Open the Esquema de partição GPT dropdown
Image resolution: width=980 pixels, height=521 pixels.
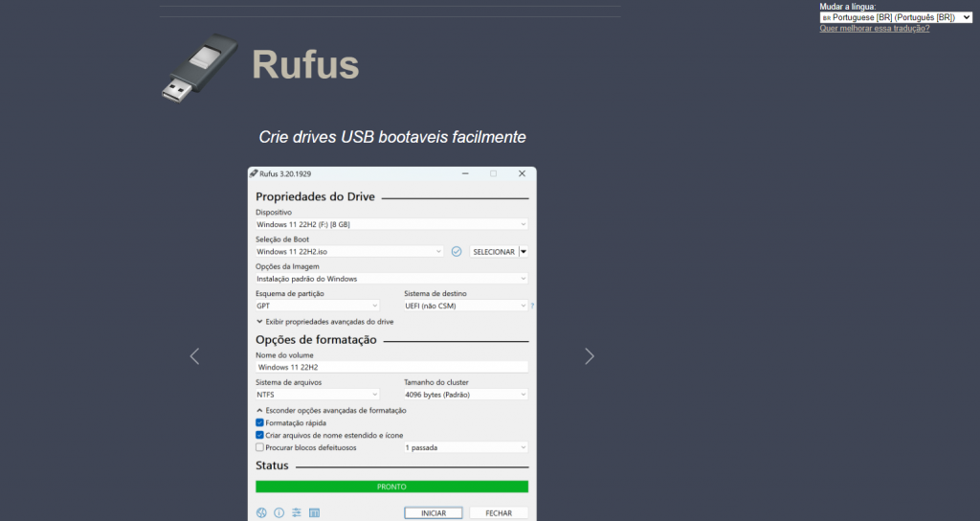(x=317, y=306)
